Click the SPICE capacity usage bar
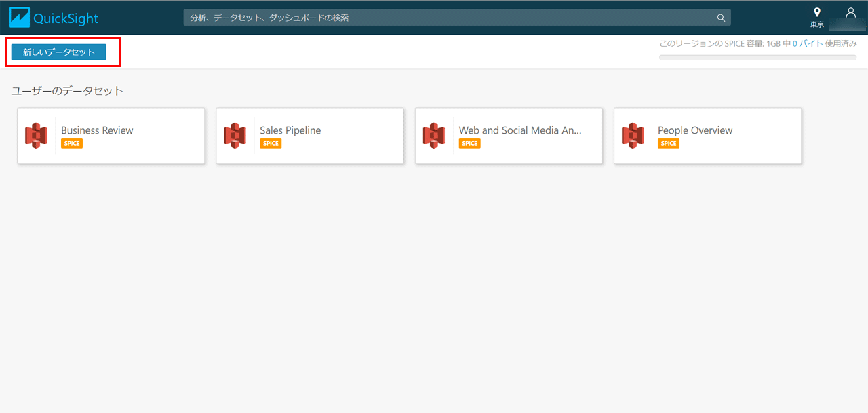The height and width of the screenshot is (413, 868). (758, 58)
